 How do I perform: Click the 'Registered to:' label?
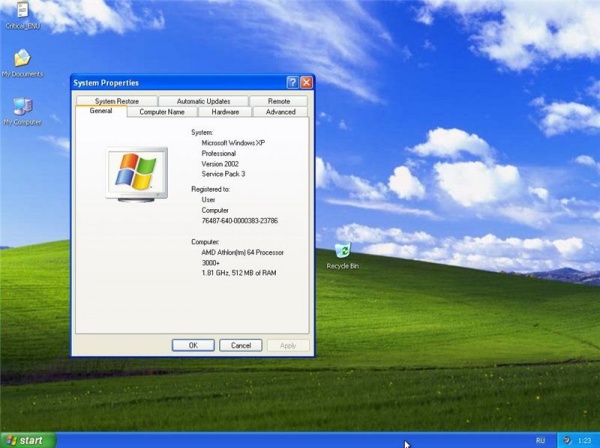coord(210,189)
